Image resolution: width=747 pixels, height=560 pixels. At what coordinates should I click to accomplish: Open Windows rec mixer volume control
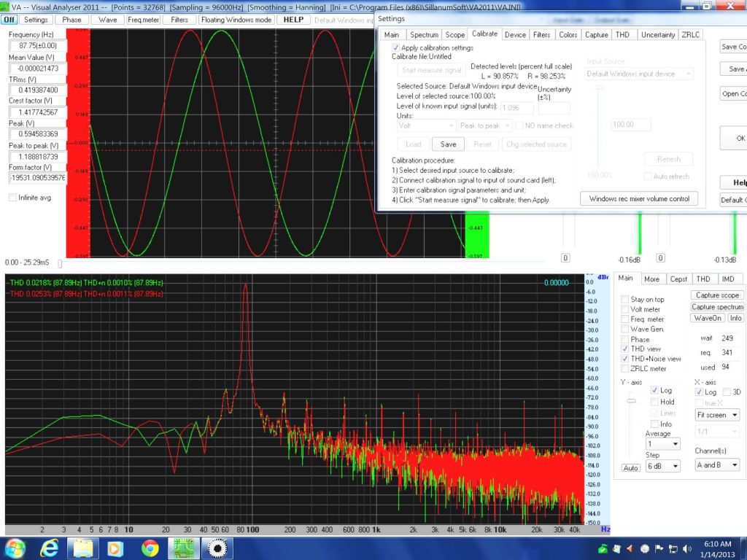[639, 198]
